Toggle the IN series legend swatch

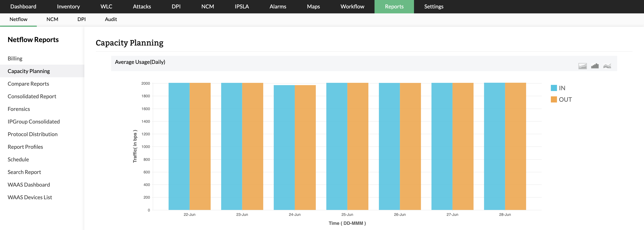pos(554,88)
